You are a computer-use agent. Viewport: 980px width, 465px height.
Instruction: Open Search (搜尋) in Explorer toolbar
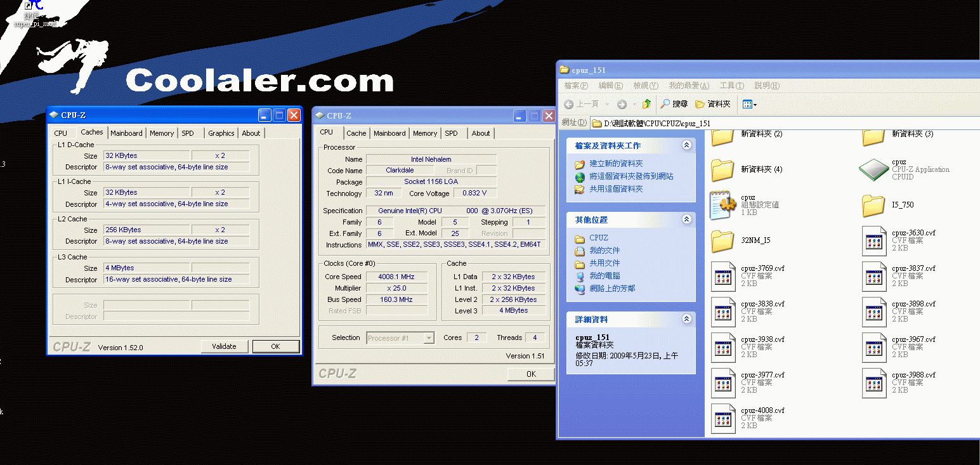point(674,104)
